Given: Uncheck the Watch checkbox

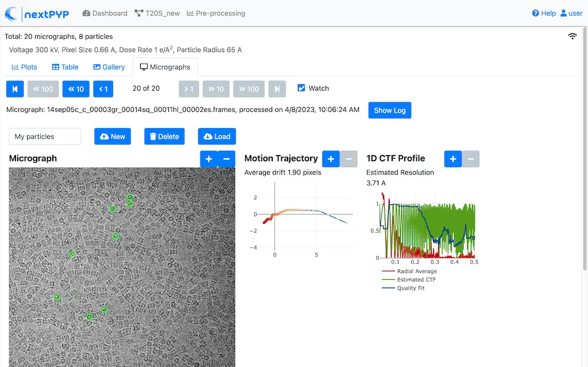Looking at the screenshot, I should (300, 88).
